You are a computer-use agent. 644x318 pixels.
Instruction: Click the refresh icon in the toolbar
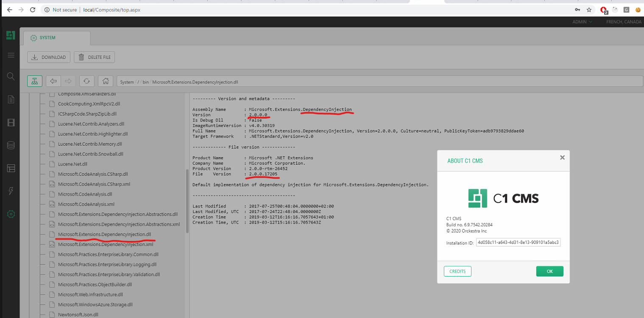[x=86, y=81]
